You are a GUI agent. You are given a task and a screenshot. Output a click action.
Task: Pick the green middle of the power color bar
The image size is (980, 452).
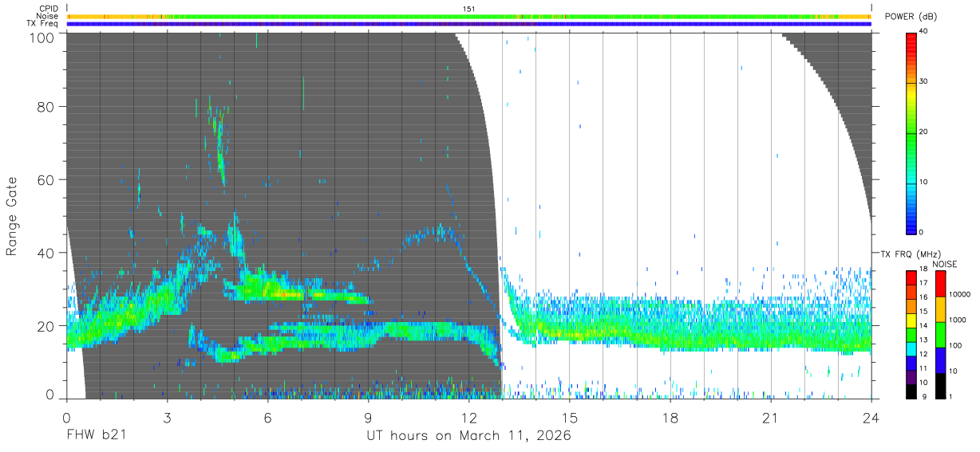tap(911, 132)
